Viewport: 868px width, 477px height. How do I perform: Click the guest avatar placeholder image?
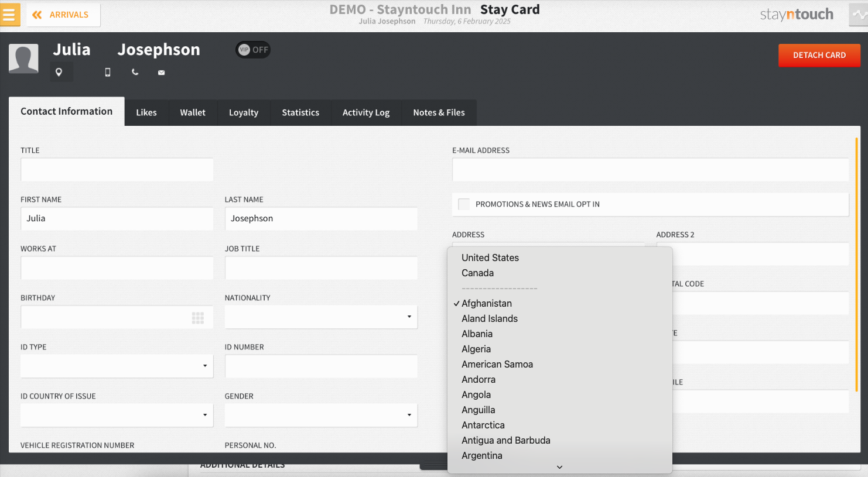(23, 59)
